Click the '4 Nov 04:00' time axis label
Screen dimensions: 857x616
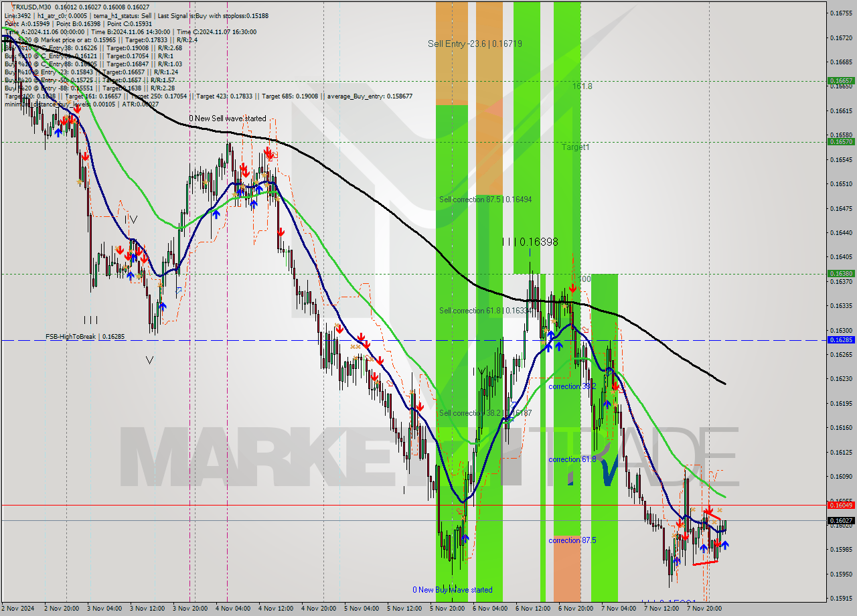(232, 609)
